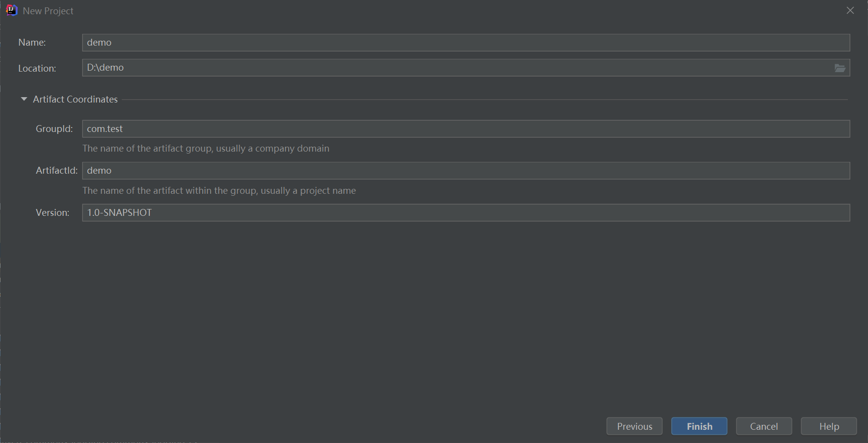The width and height of the screenshot is (868, 443).
Task: Click the "ArtifactId:" label
Action: tap(56, 171)
